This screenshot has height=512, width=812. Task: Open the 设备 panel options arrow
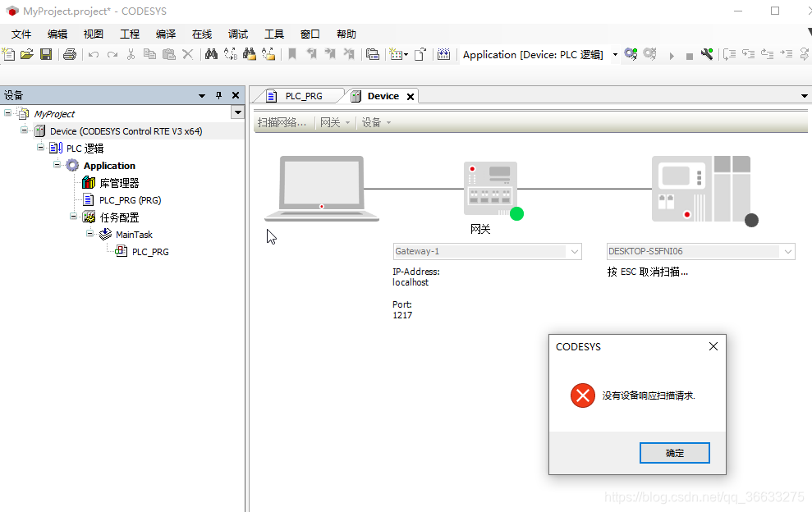click(x=202, y=95)
